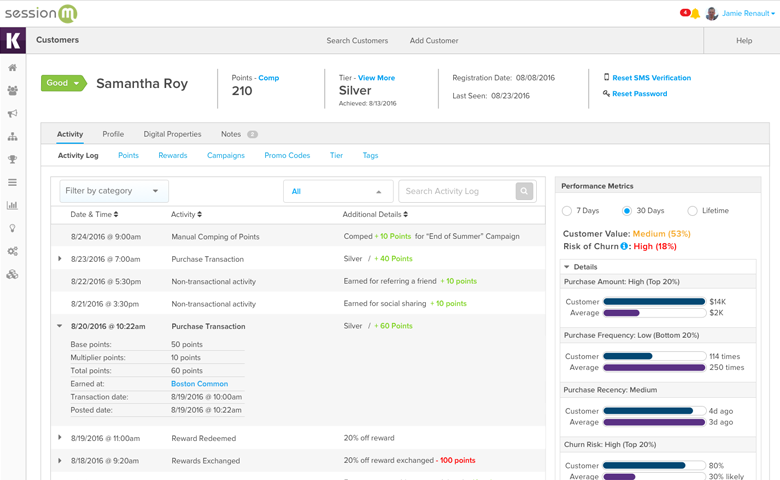Click the lightbulb icon in sidebar
Image resolution: width=780 pixels, height=480 pixels.
point(13,228)
